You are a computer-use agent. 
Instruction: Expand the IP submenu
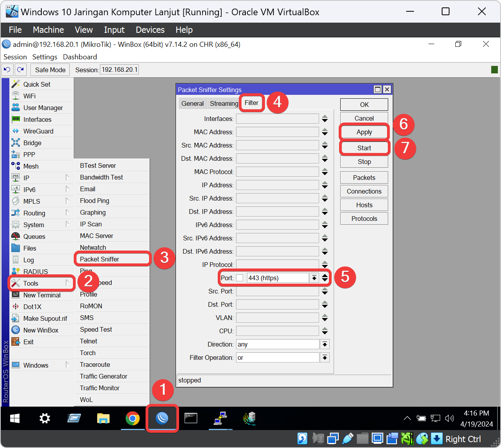point(67,177)
